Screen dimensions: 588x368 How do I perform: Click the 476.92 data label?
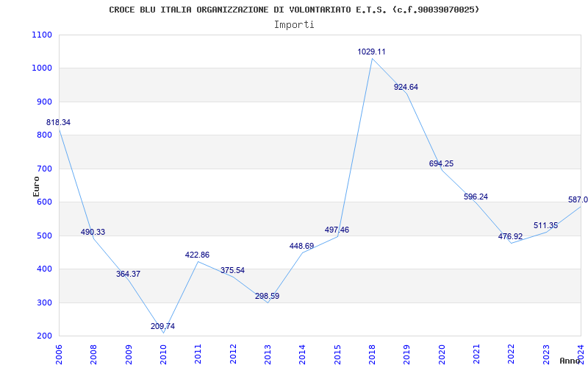(x=510, y=236)
